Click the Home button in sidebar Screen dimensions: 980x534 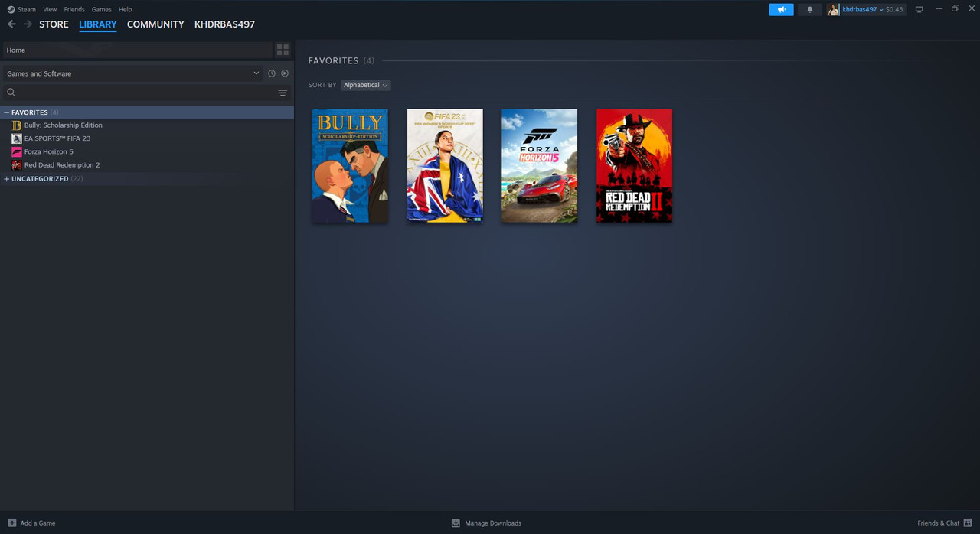pos(137,50)
